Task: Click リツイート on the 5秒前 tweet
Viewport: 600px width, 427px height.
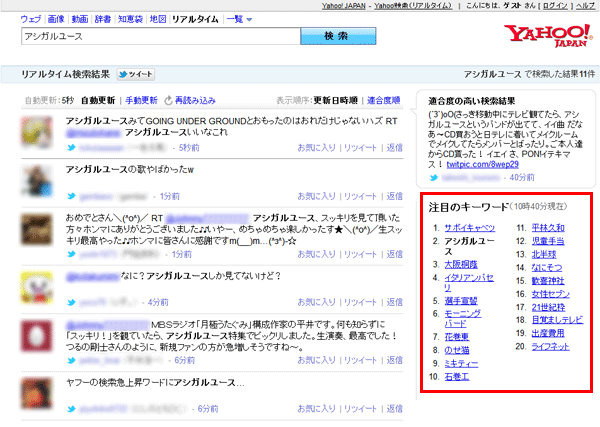Action: pyautogui.click(x=360, y=148)
